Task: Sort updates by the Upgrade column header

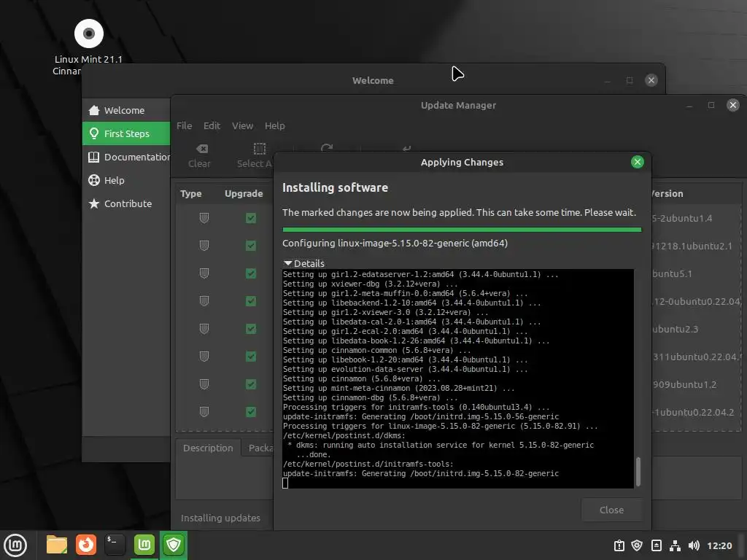Action: coord(244,193)
